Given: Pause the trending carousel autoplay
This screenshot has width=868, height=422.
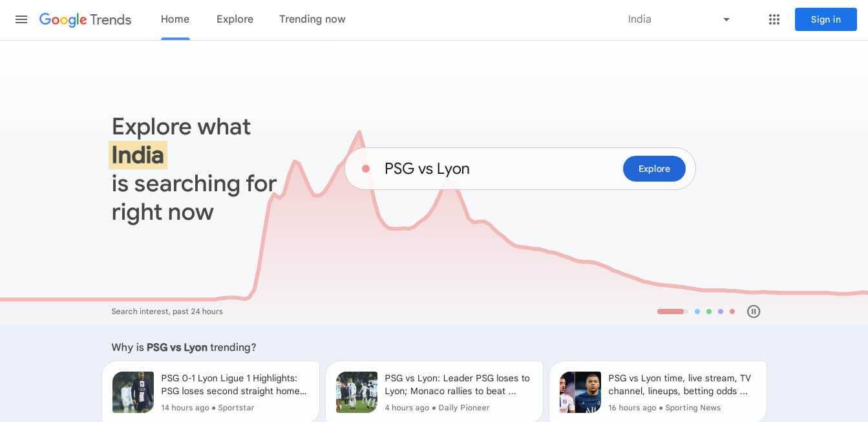Looking at the screenshot, I should coord(754,311).
